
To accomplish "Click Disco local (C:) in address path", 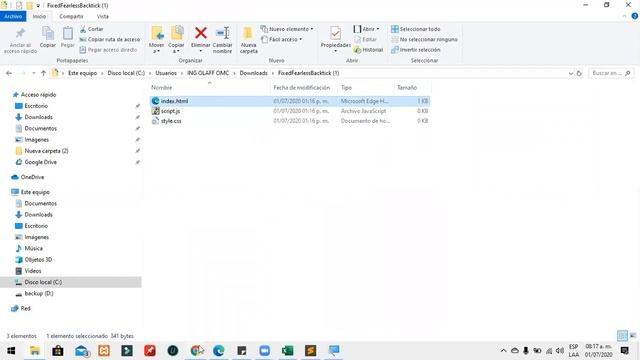I will (x=126, y=73).
